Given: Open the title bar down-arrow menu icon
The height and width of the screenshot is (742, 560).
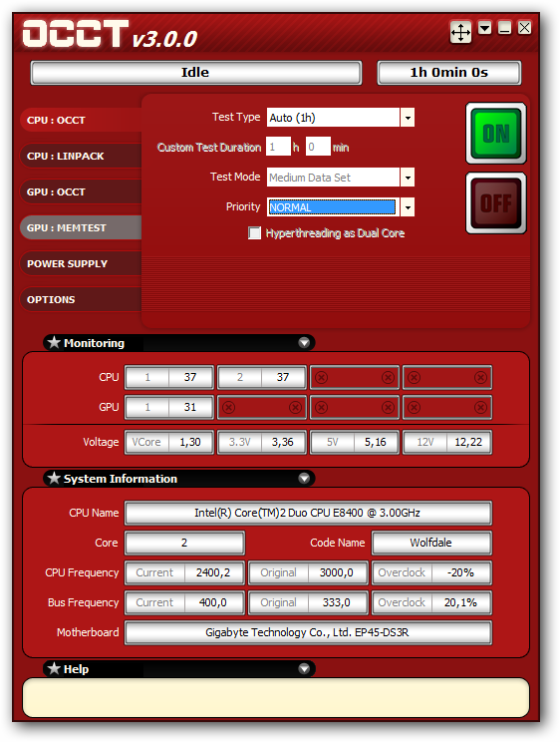Looking at the screenshot, I should (485, 28).
